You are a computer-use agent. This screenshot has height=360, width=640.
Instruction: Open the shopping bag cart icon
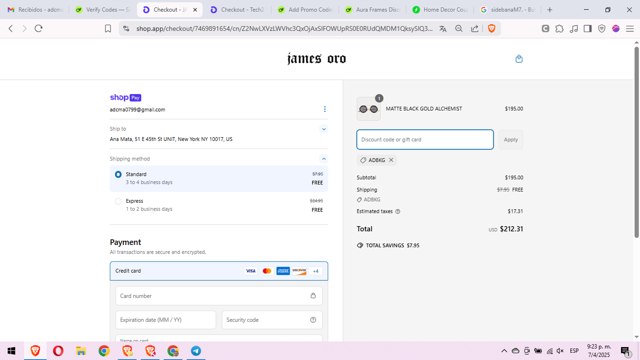tap(519, 59)
